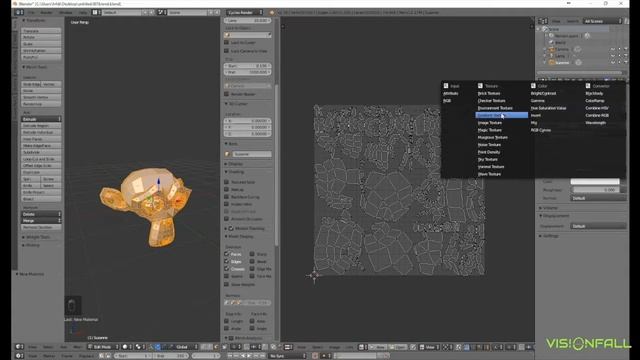The width and height of the screenshot is (640, 360).
Task: Click the Input category icon in Add menu
Action: point(446,86)
